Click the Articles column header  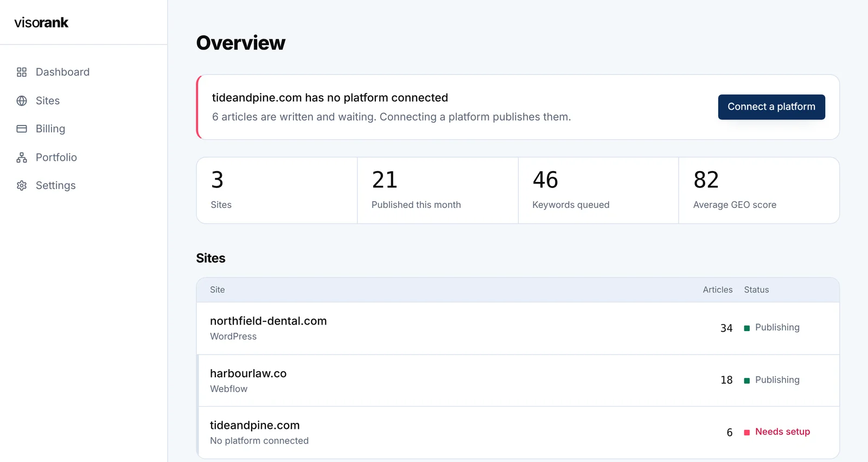(718, 290)
